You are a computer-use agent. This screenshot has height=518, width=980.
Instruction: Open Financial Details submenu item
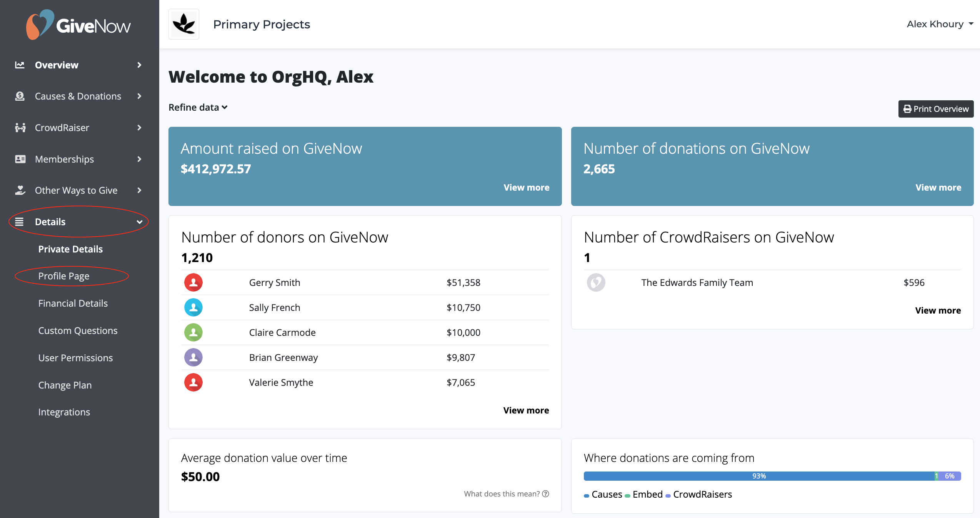(x=73, y=303)
